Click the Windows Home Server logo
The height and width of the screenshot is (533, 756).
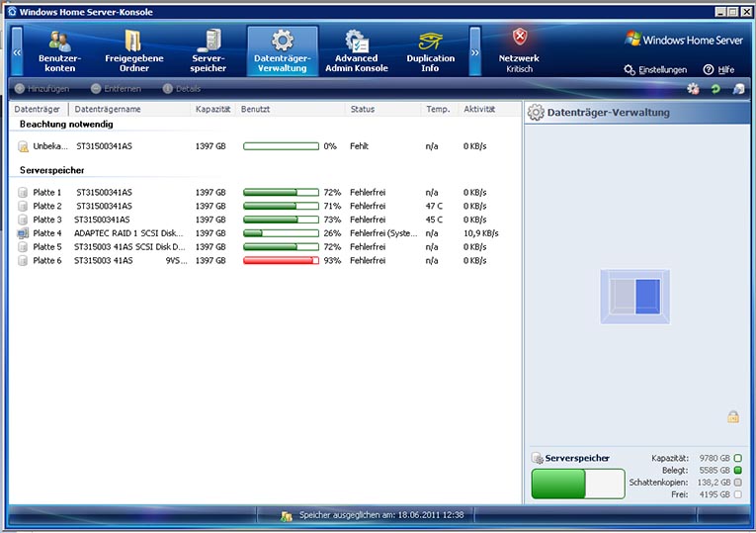click(x=684, y=40)
